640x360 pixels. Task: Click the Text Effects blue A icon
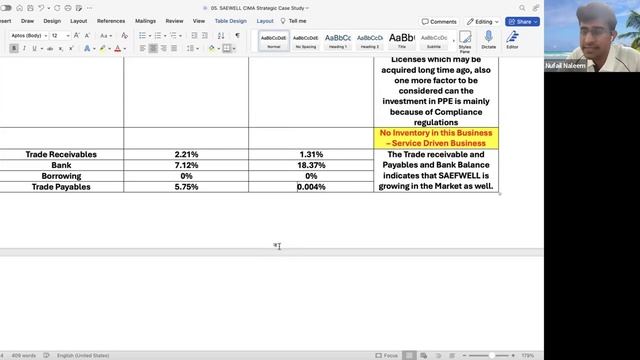tap(87, 49)
